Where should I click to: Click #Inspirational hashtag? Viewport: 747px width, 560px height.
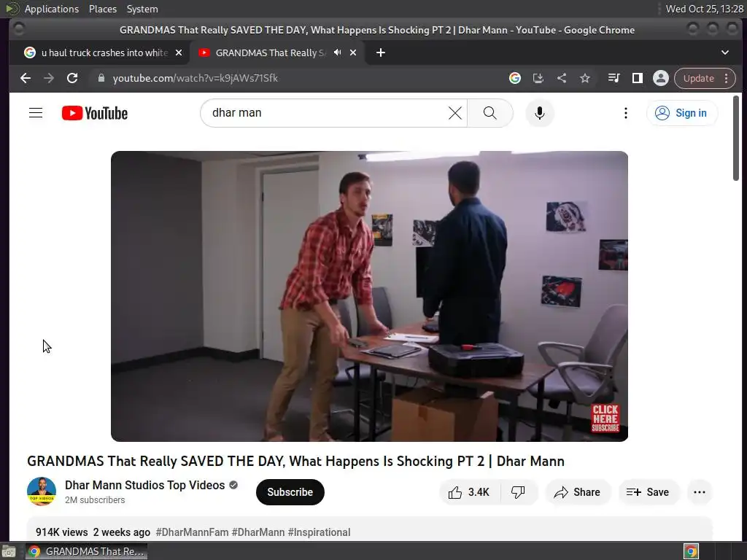[320, 532]
